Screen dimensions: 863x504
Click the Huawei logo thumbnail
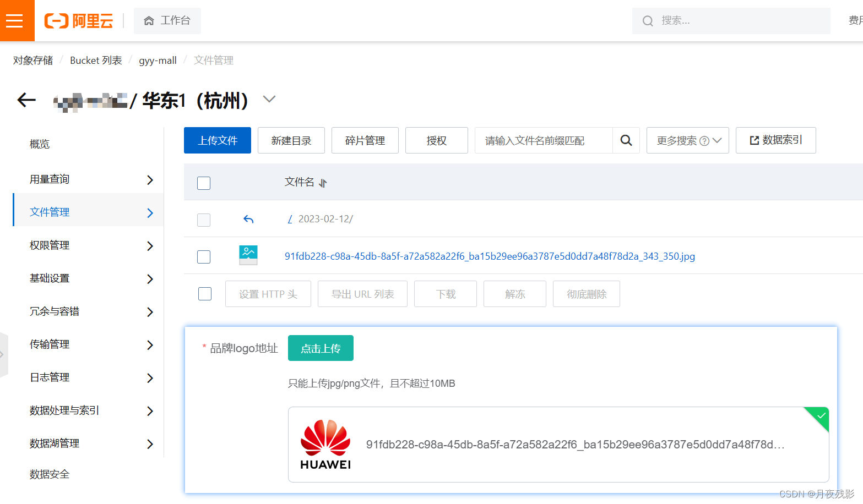point(325,444)
